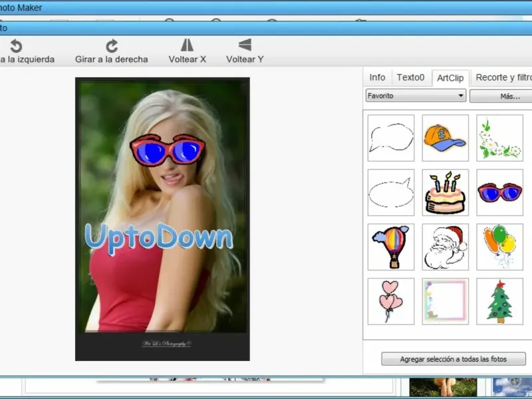Image resolution: width=532 pixels, height=399 pixels.
Task: Switch to Recorte y filtro tab
Action: pos(503,77)
